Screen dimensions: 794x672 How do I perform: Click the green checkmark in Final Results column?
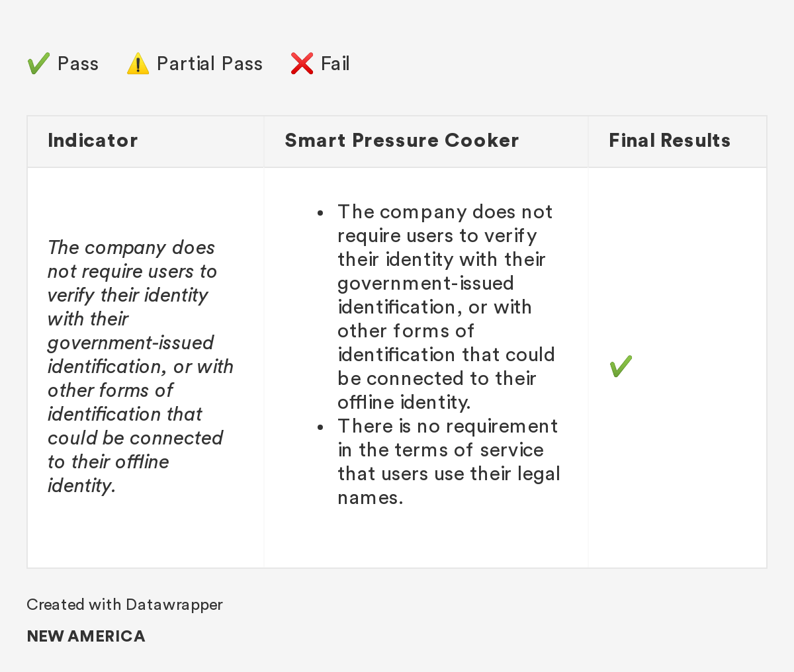click(x=621, y=366)
